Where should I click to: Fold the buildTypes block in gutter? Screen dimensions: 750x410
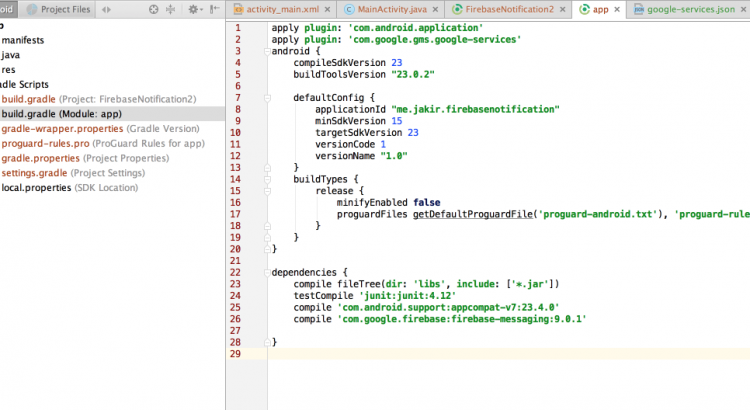coord(267,178)
